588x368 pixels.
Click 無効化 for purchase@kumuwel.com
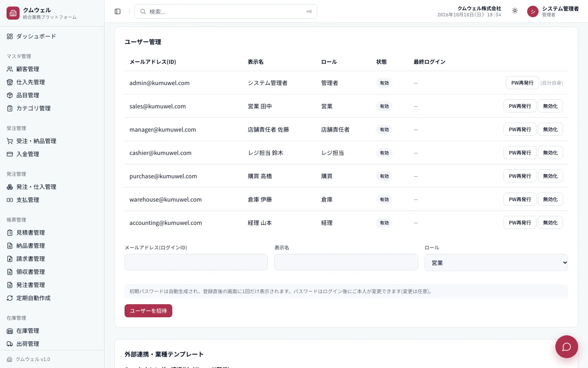point(550,176)
